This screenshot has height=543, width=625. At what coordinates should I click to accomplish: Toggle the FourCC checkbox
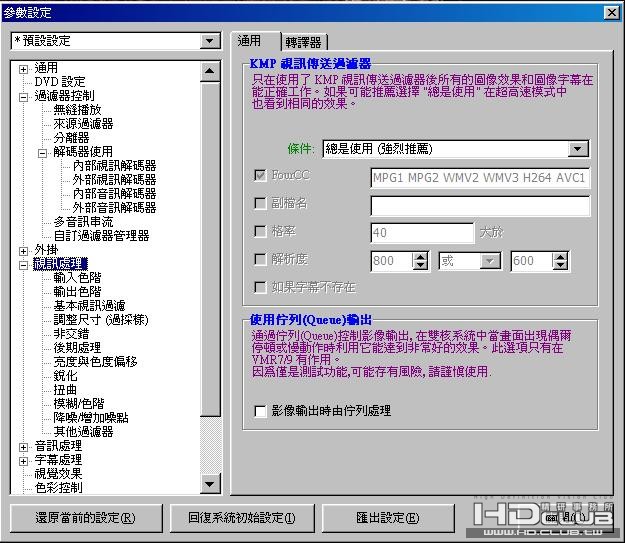[260, 175]
